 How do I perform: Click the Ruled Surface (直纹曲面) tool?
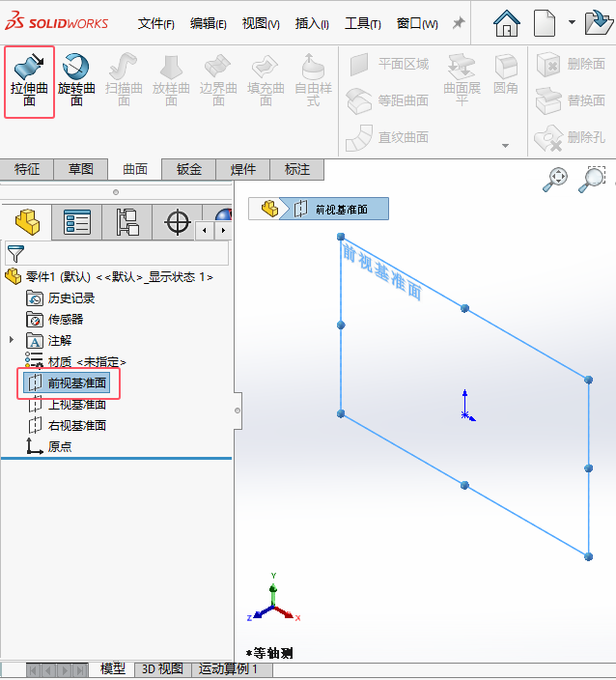point(387,137)
